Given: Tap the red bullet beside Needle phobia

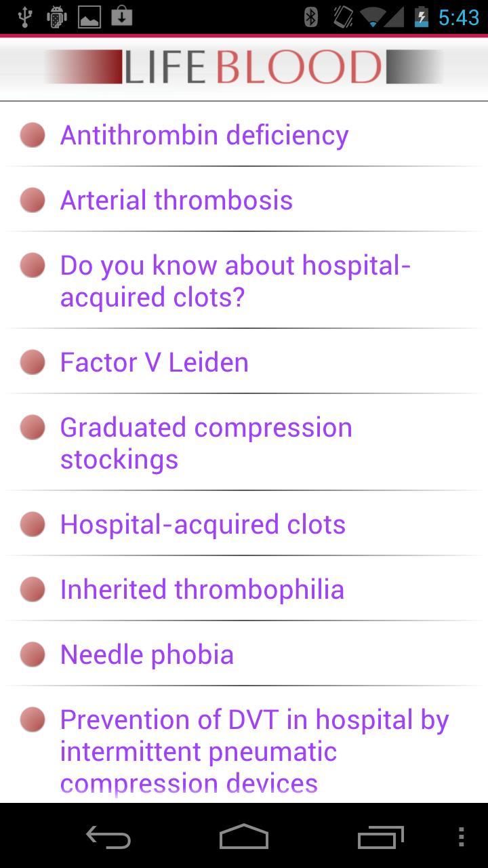Looking at the screenshot, I should coord(33,654).
